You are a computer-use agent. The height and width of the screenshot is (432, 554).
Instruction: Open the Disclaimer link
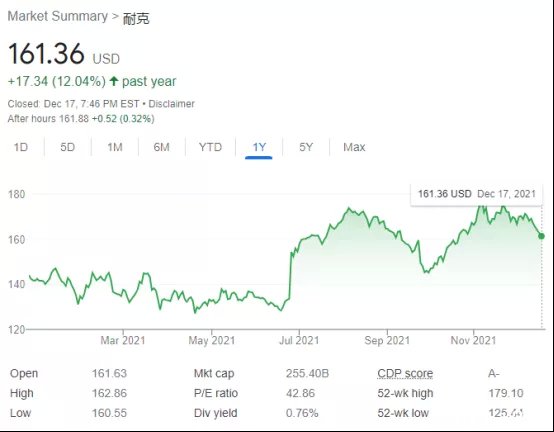[x=171, y=104]
